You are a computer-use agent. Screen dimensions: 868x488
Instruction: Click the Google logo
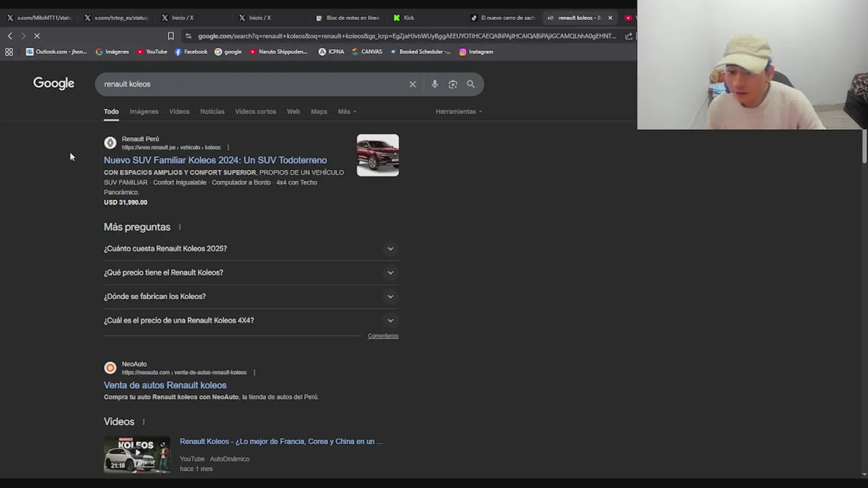(54, 83)
